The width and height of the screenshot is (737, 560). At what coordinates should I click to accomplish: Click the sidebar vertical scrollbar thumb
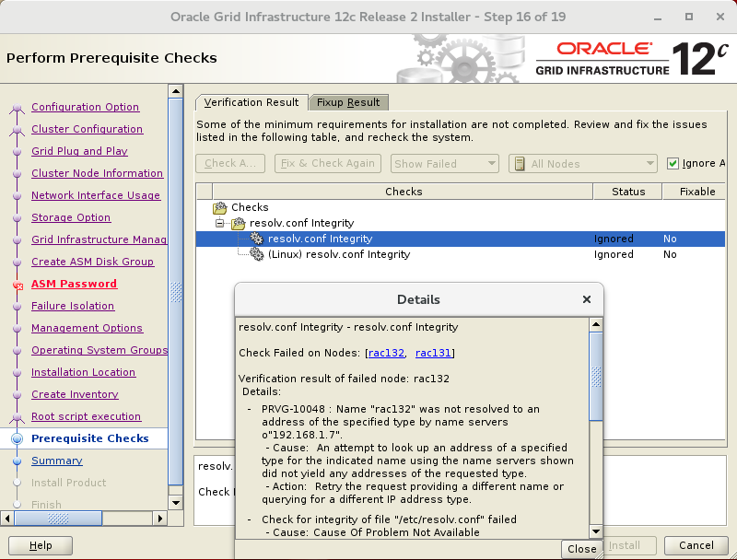click(176, 292)
